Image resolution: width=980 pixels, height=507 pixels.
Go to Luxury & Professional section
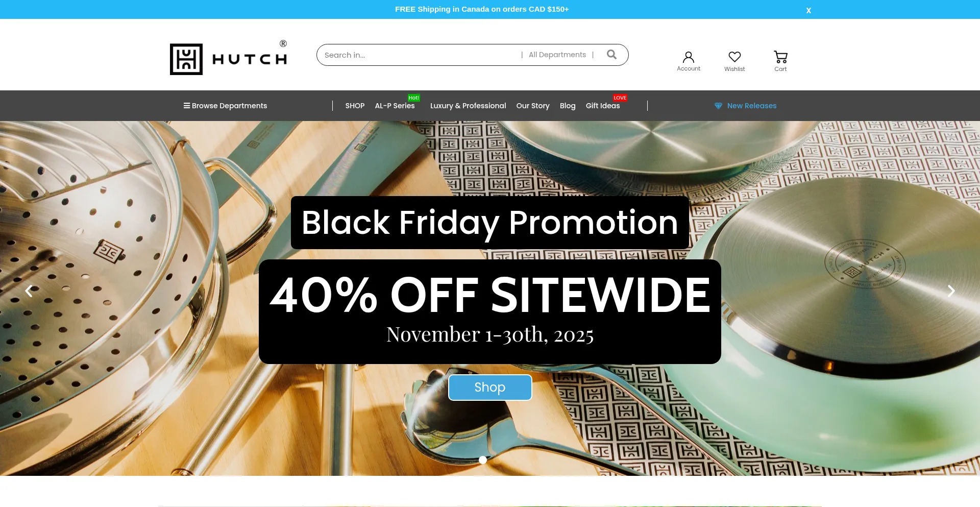(x=468, y=106)
